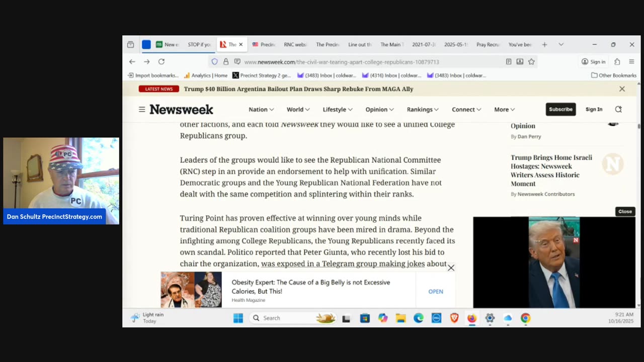The width and height of the screenshot is (644, 362).
Task: Open Trump Brings Home Israeli Hostages article
Action: pos(551,170)
